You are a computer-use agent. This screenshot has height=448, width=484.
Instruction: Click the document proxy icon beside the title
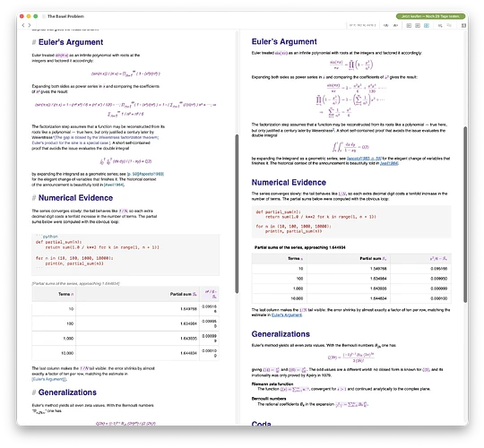pyautogui.click(x=44, y=16)
